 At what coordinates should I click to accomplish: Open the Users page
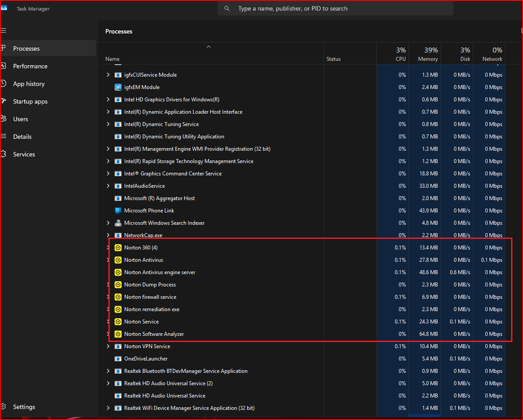(48, 119)
